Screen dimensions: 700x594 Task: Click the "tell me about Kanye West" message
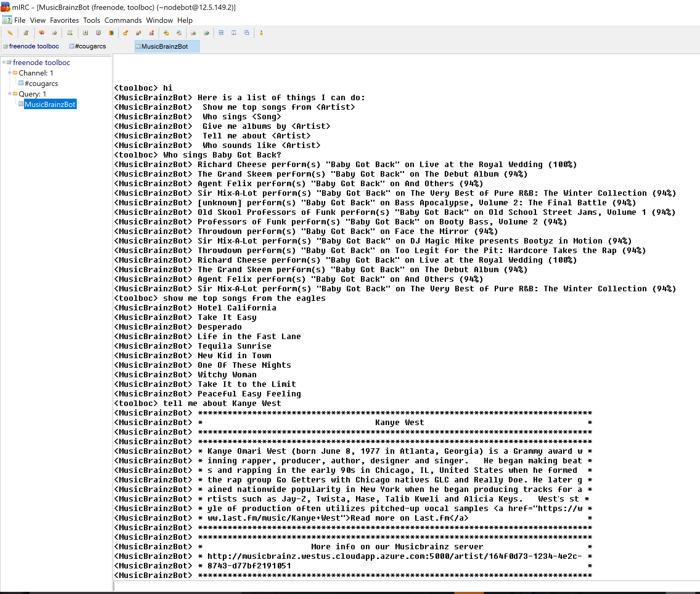(x=222, y=404)
